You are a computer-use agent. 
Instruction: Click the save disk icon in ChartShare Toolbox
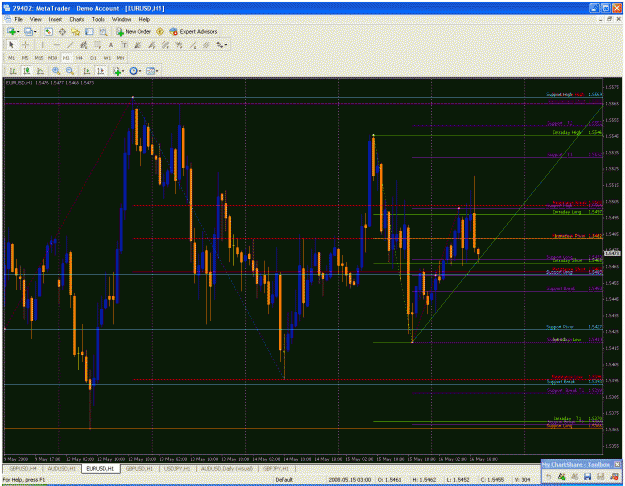tap(587, 476)
